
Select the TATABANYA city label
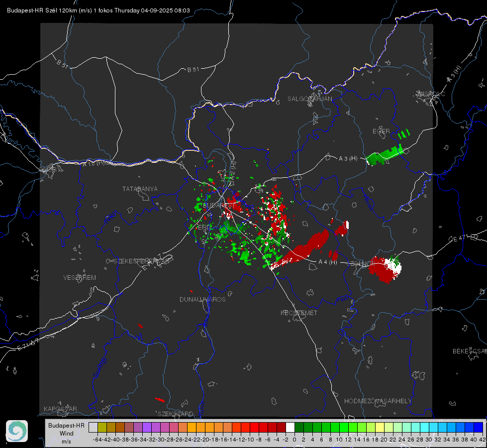coord(140,189)
